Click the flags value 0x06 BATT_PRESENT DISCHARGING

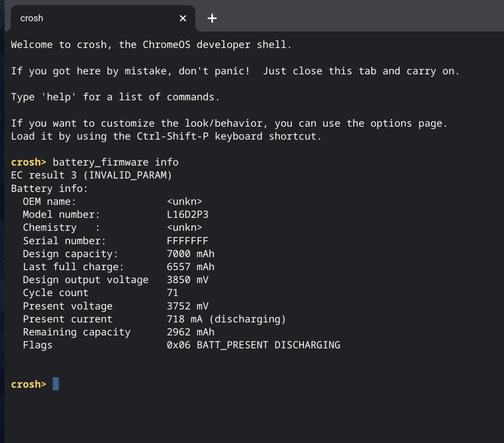[x=253, y=345]
